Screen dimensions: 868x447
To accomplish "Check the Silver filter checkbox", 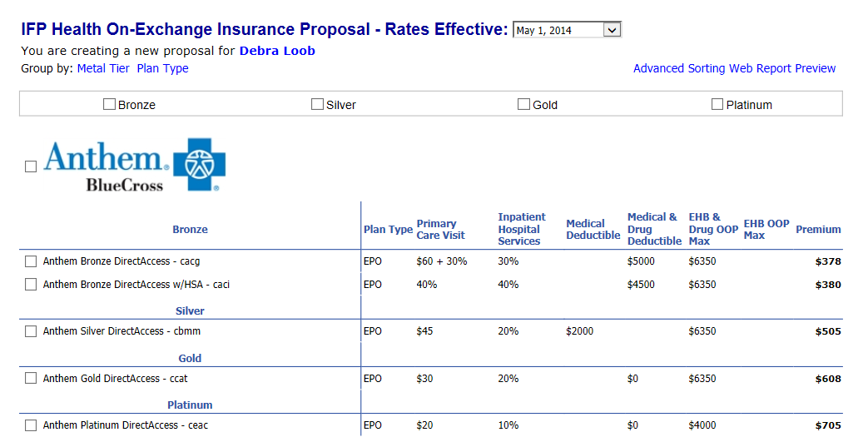I will click(x=317, y=104).
